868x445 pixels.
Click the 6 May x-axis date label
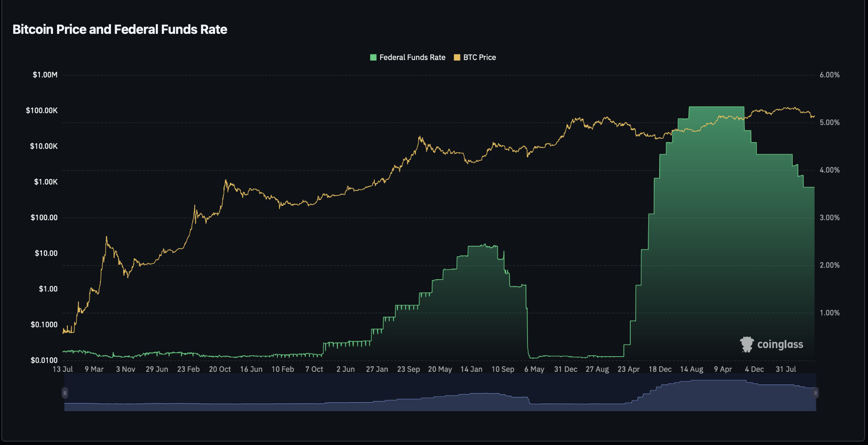(x=534, y=369)
